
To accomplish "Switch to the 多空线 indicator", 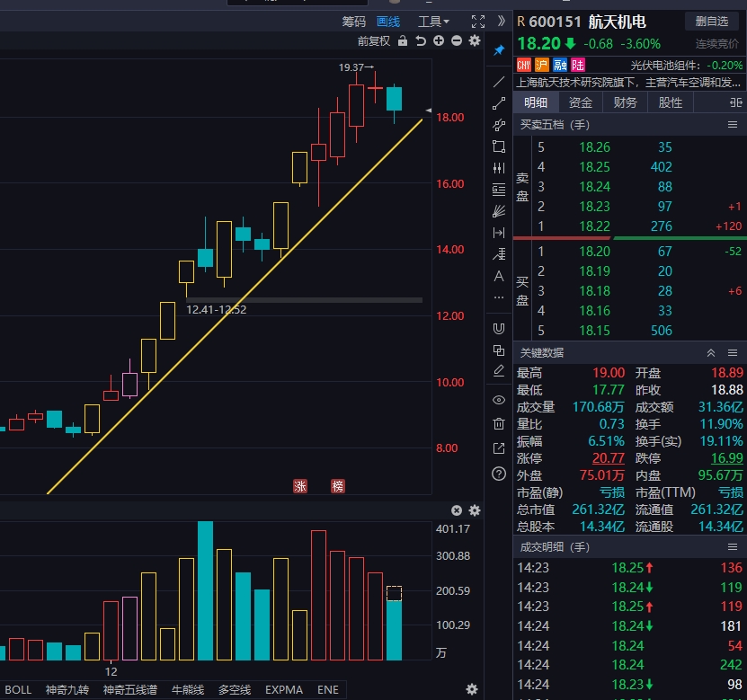I will tap(235, 689).
